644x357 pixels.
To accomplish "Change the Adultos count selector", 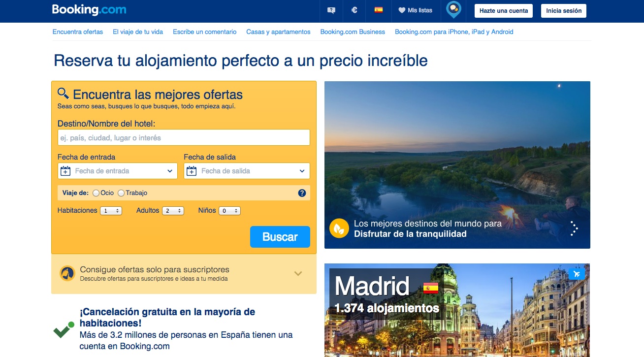I will 173,211.
